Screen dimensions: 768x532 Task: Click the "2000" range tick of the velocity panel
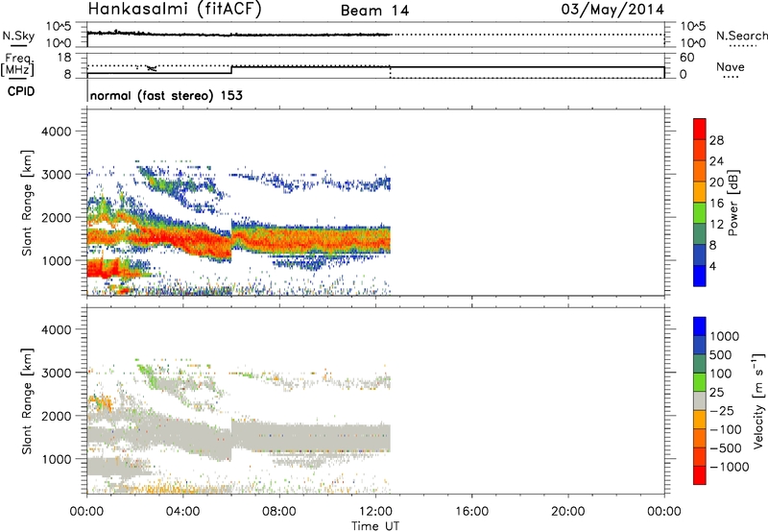pos(56,416)
